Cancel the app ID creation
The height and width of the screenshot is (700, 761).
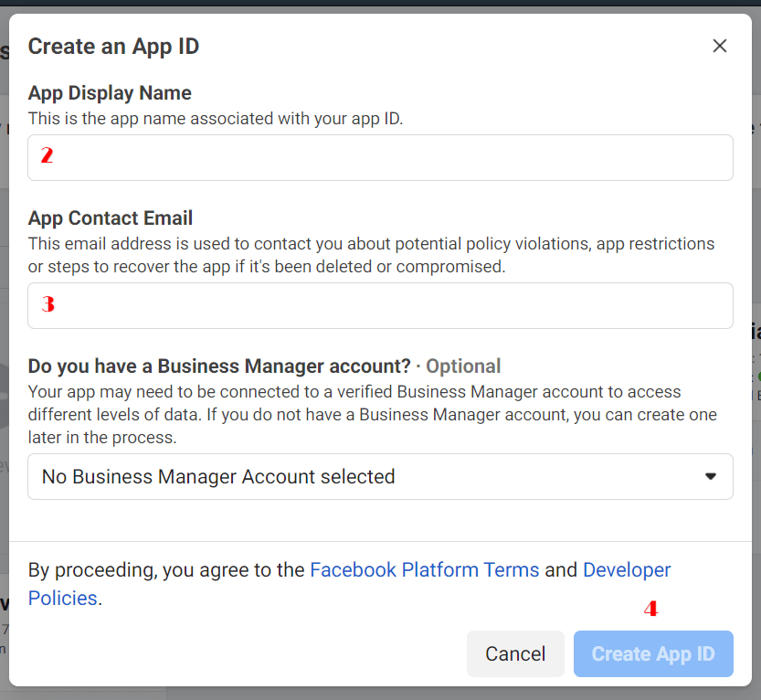pos(515,654)
